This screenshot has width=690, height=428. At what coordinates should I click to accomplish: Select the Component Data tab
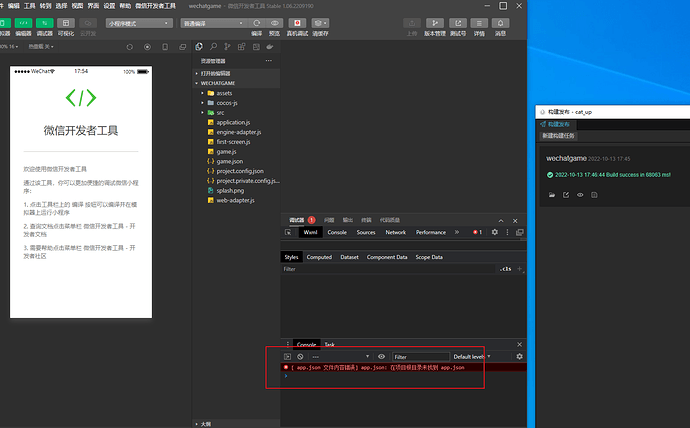[387, 257]
